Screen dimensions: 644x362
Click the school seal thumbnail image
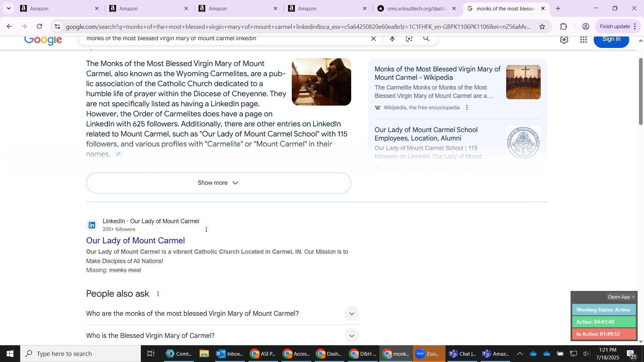click(x=523, y=143)
